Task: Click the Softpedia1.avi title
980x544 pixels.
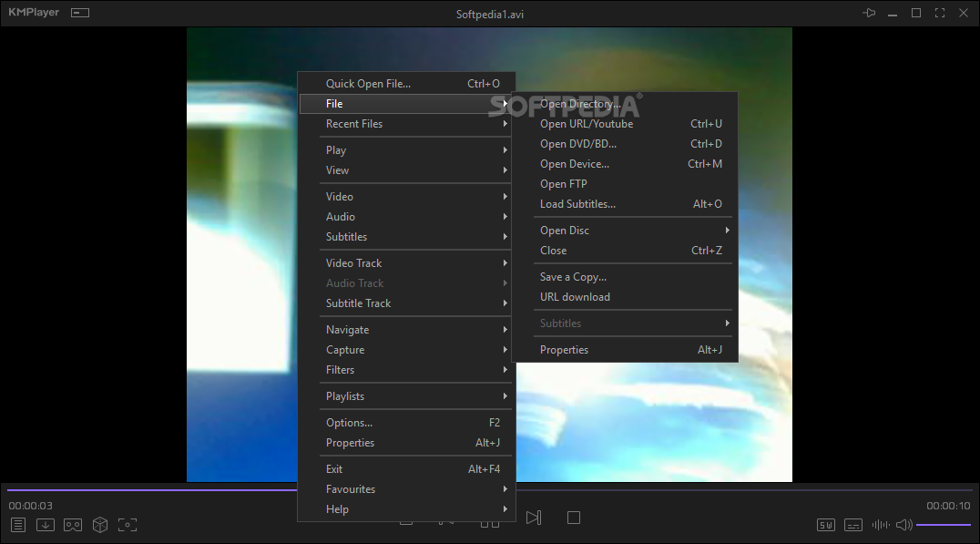Action: point(490,15)
